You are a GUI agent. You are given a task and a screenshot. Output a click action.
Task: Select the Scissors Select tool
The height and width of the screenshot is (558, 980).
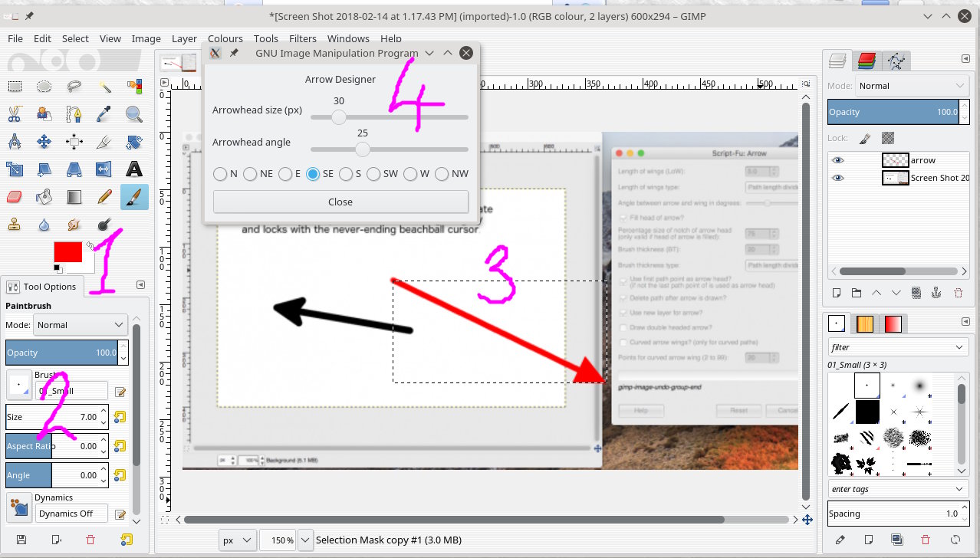coord(15,114)
